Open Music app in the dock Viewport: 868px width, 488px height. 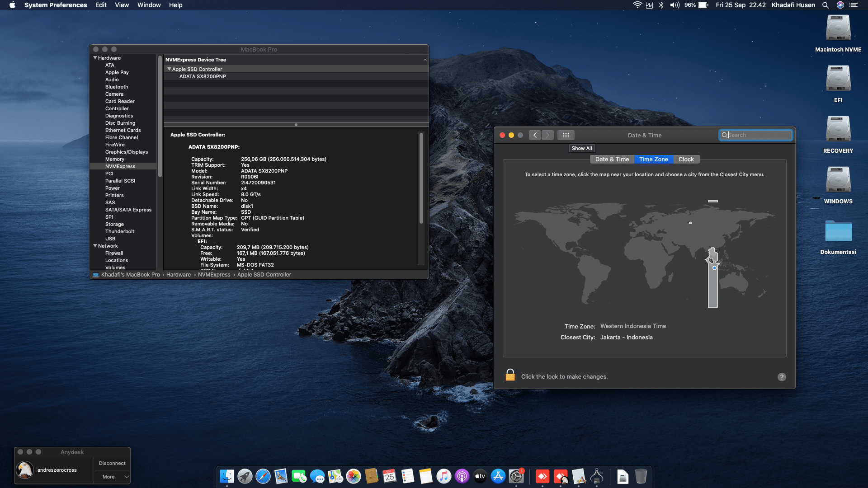tap(444, 476)
